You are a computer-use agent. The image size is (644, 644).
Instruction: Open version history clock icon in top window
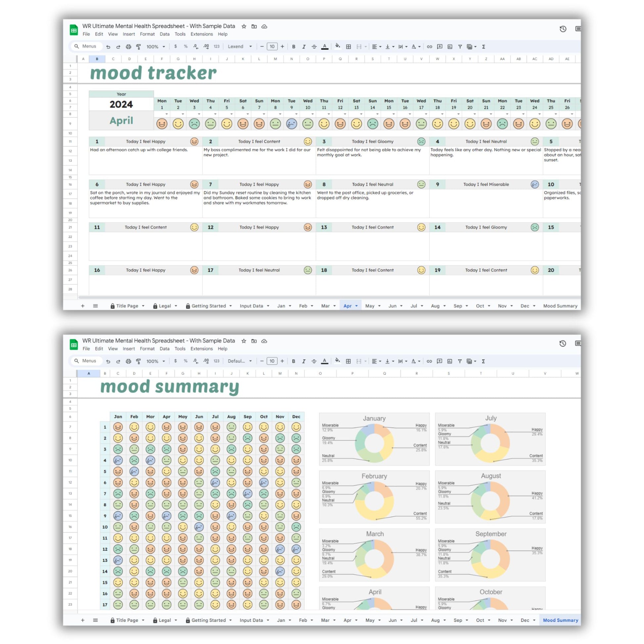(563, 29)
